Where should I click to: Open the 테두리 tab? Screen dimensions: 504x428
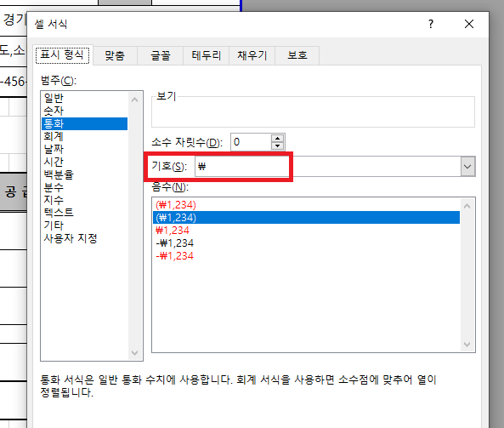[x=206, y=55]
